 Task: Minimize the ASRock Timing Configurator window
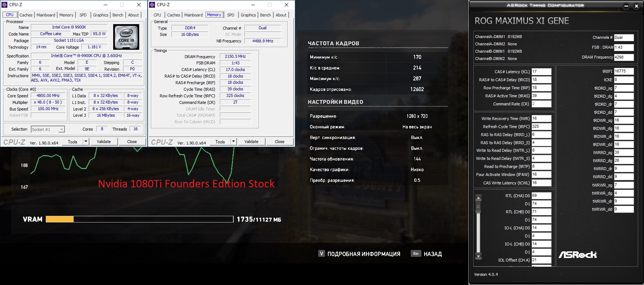(x=626, y=6)
